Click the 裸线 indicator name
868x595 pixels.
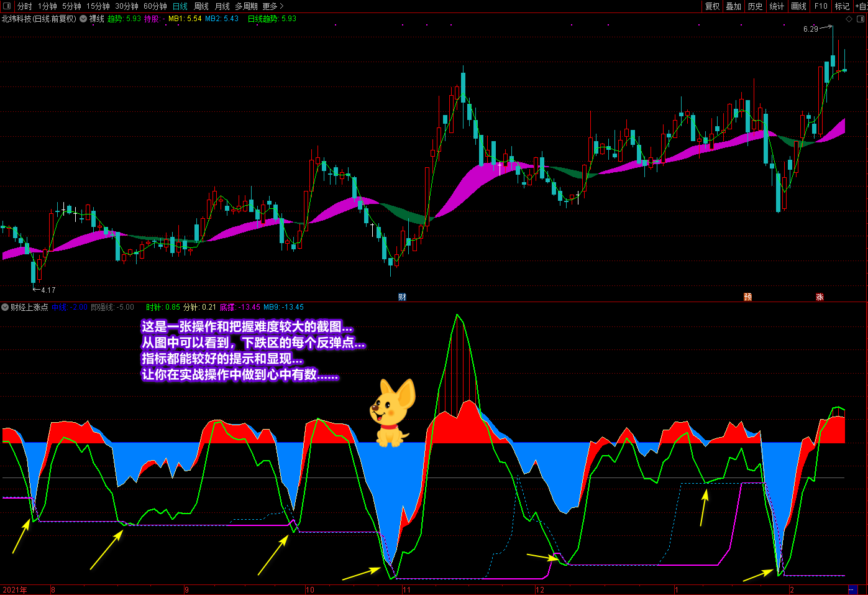click(97, 19)
